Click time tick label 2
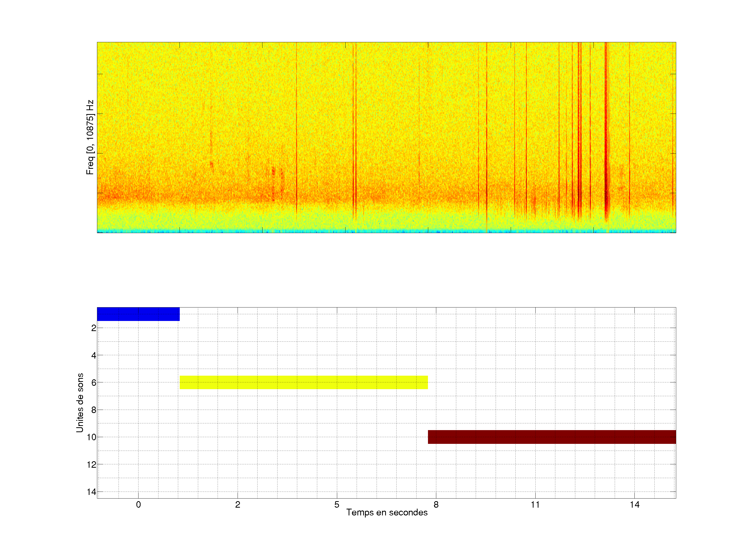 click(x=238, y=505)
